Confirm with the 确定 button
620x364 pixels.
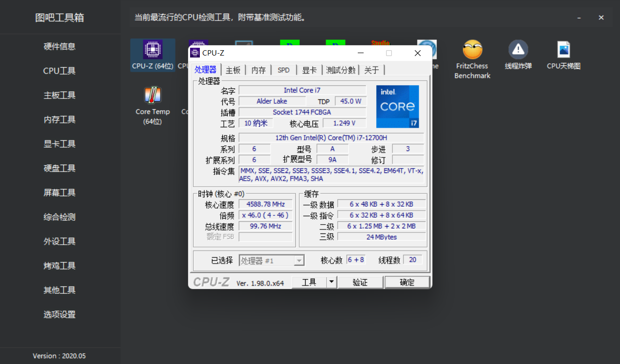[x=407, y=282]
